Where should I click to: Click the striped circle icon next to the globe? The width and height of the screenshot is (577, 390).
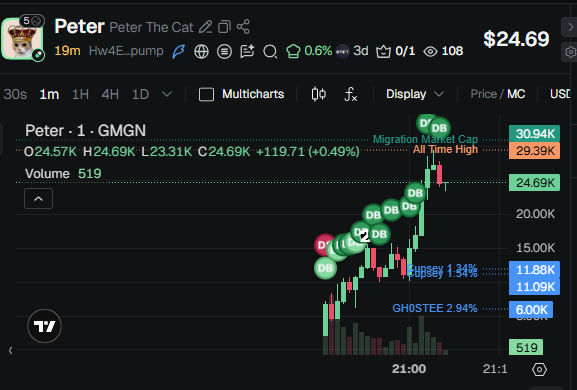click(224, 51)
